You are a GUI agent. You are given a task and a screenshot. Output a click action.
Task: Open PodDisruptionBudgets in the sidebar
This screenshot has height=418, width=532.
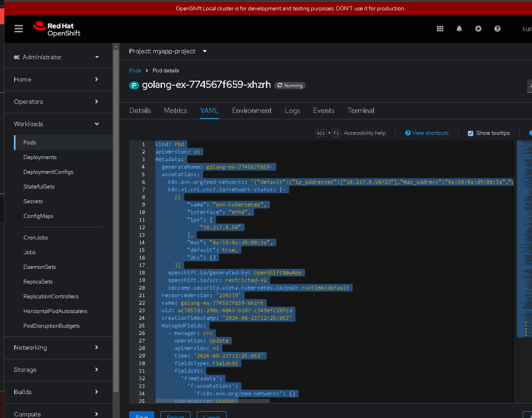click(x=51, y=325)
